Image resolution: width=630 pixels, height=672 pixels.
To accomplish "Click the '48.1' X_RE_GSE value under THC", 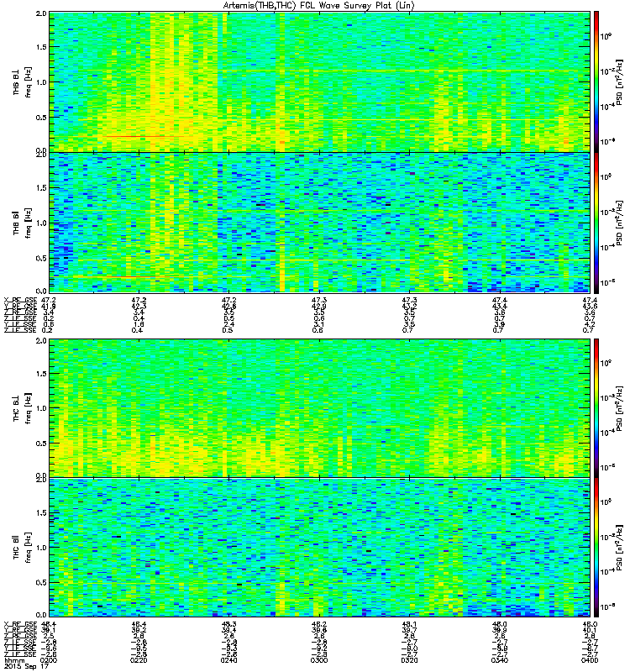I will coord(409,624).
